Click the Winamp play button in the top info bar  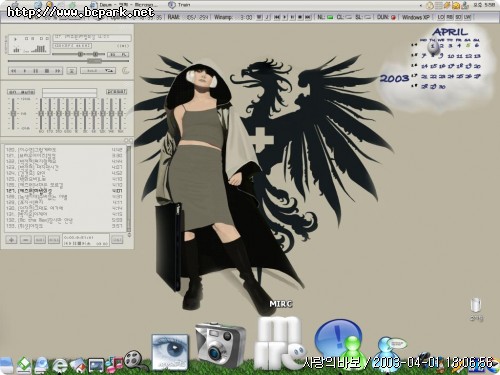[x=285, y=17]
